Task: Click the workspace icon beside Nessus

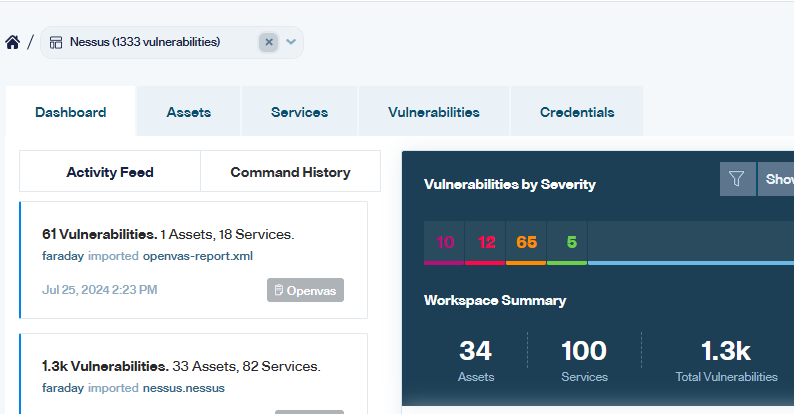Action: pyautogui.click(x=57, y=42)
